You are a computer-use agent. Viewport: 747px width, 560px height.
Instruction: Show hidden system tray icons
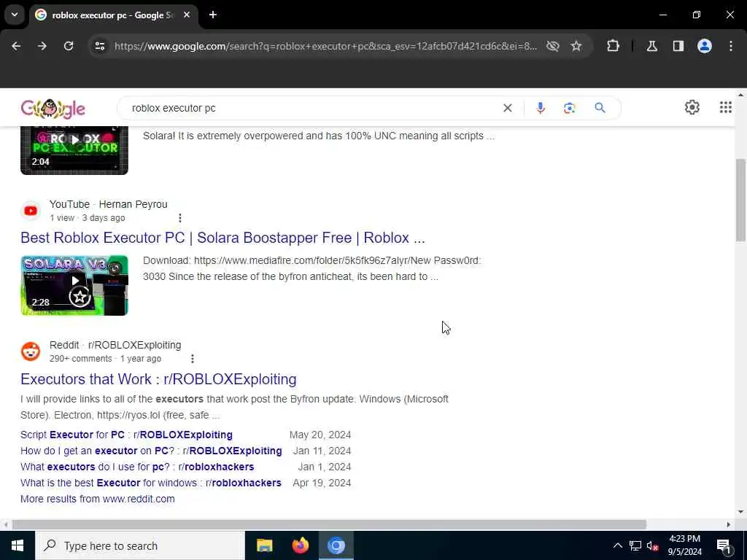click(617, 545)
